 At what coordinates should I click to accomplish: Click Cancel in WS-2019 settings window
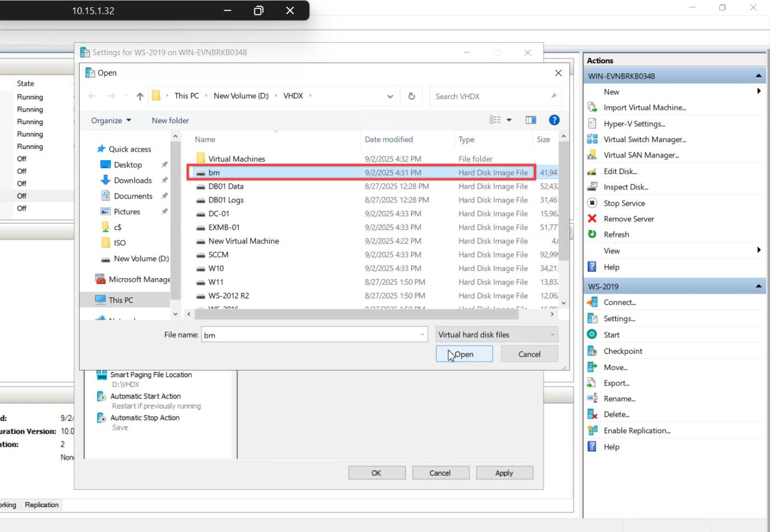pyautogui.click(x=440, y=473)
